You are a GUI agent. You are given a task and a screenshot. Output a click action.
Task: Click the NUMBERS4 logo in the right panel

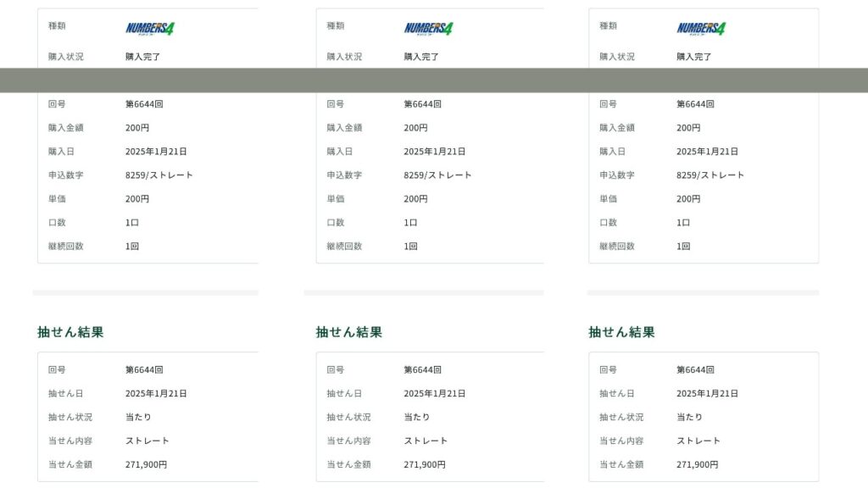(x=701, y=29)
